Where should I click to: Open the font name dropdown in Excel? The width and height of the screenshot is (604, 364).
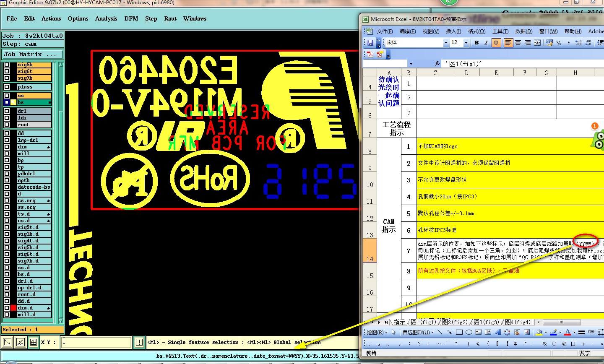[x=446, y=43]
